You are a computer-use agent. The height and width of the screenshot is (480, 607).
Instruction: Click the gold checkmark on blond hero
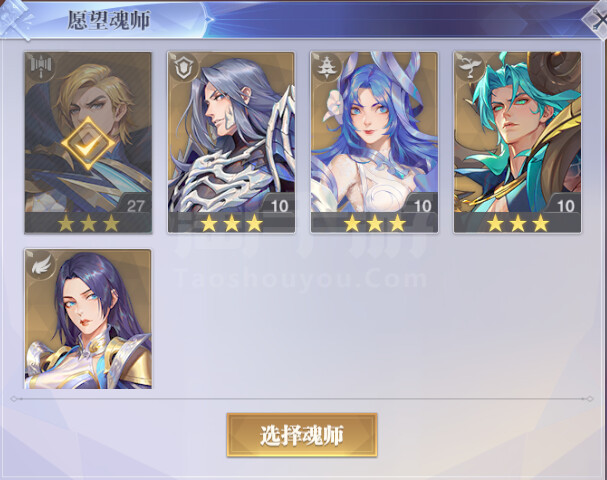(x=88, y=144)
